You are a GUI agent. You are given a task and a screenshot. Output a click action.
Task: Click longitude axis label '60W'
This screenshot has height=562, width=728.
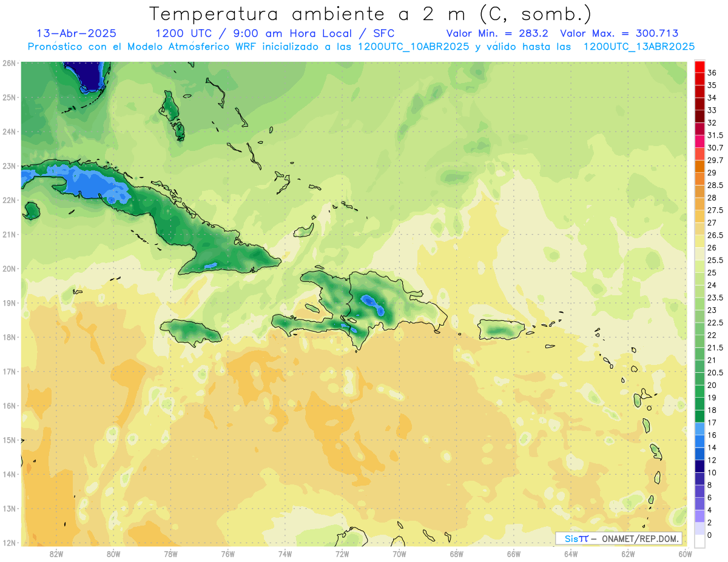685,554
